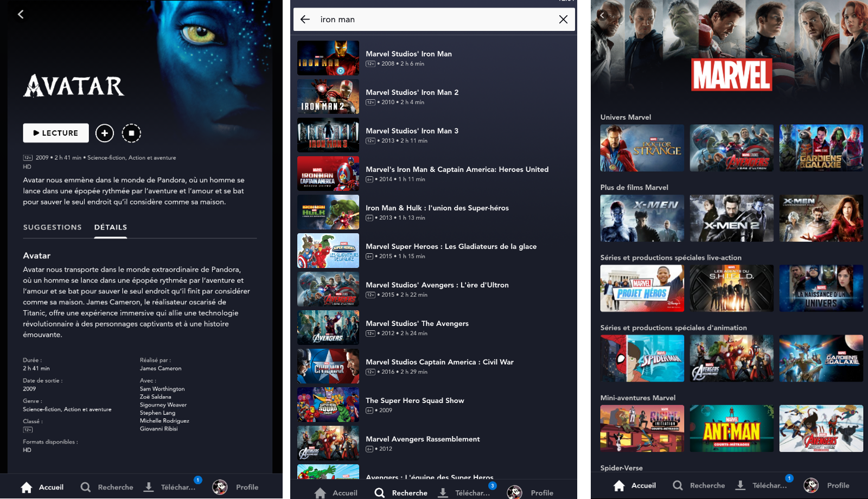The width and height of the screenshot is (868, 499).
Task: Go back from the Avatar details page
Action: click(20, 14)
